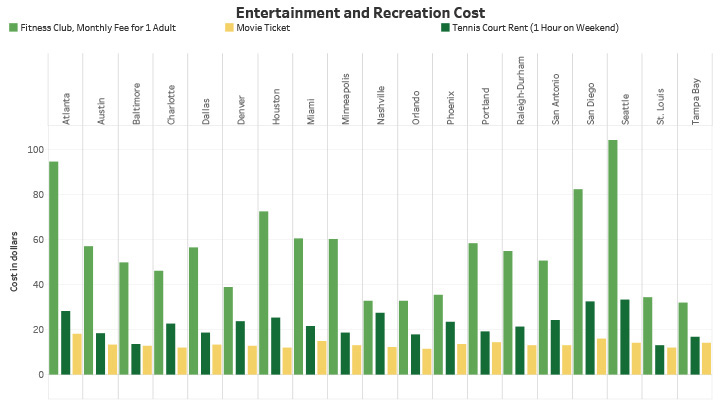Viewport: 720px width, 404px height.
Task: Click the Raleigh-Durham column header
Action: coord(520,90)
